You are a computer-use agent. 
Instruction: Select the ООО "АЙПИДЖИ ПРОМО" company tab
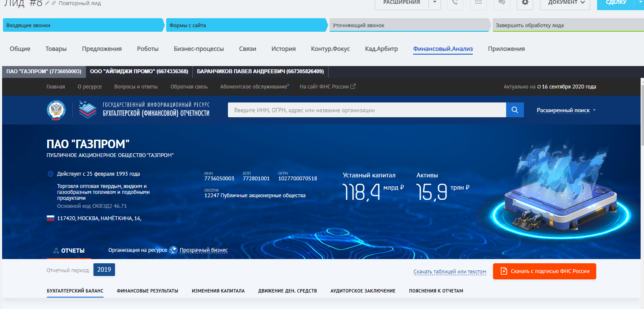point(139,72)
